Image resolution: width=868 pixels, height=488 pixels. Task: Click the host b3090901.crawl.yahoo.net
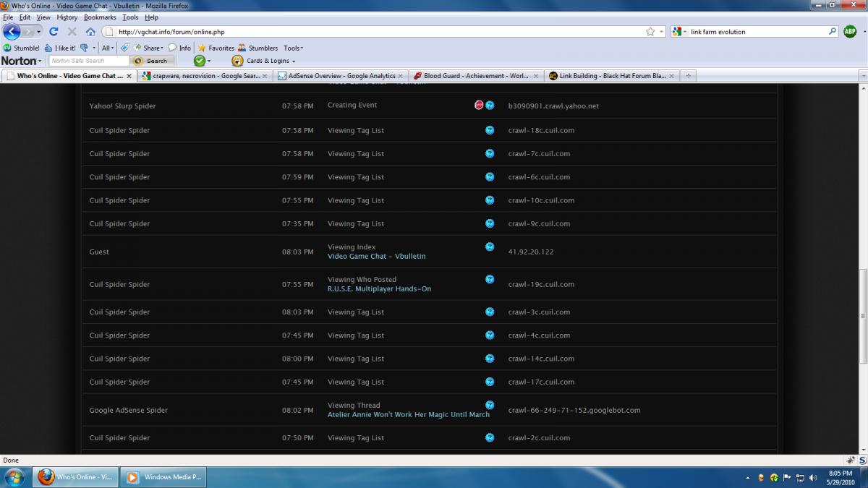coord(553,106)
